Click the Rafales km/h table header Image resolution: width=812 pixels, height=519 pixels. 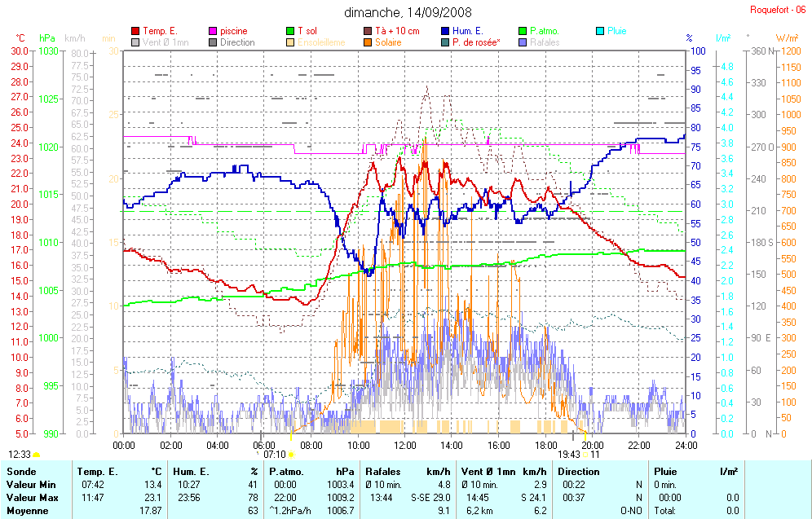click(408, 472)
